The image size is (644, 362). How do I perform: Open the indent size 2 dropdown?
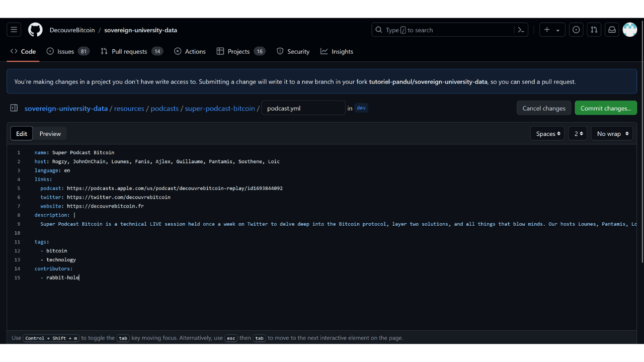[578, 134]
